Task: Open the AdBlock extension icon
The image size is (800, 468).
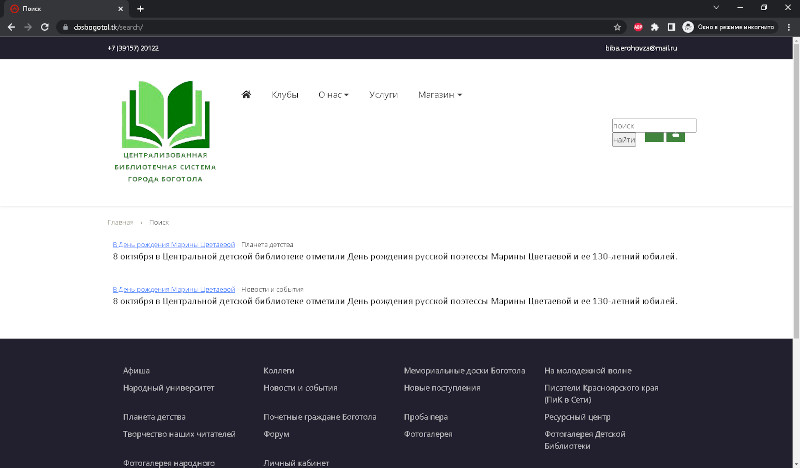Action: pos(638,27)
